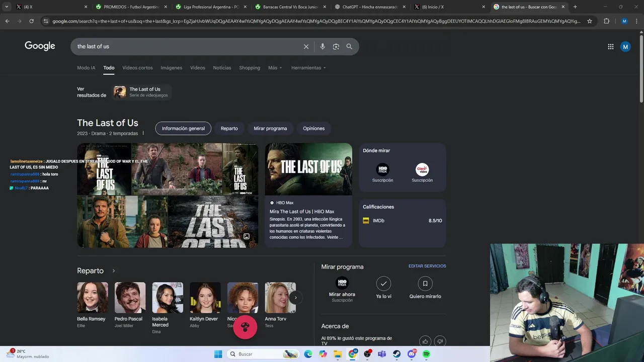Image resolution: width=644 pixels, height=362 pixels.
Task: Click into the Google search input field
Action: [x=186, y=46]
